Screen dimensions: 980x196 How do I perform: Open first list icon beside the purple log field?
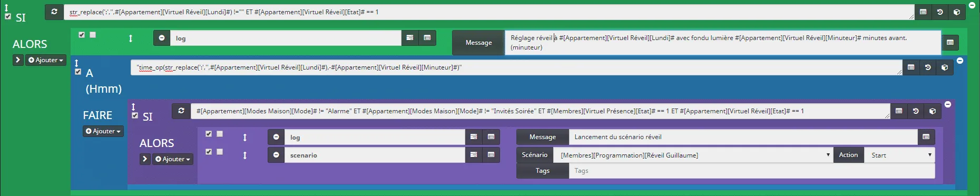(474, 137)
